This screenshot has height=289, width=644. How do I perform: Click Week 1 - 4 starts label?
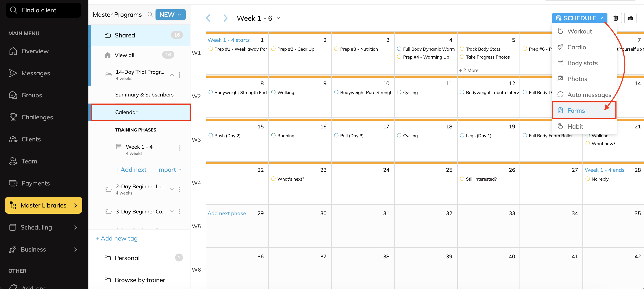point(229,40)
